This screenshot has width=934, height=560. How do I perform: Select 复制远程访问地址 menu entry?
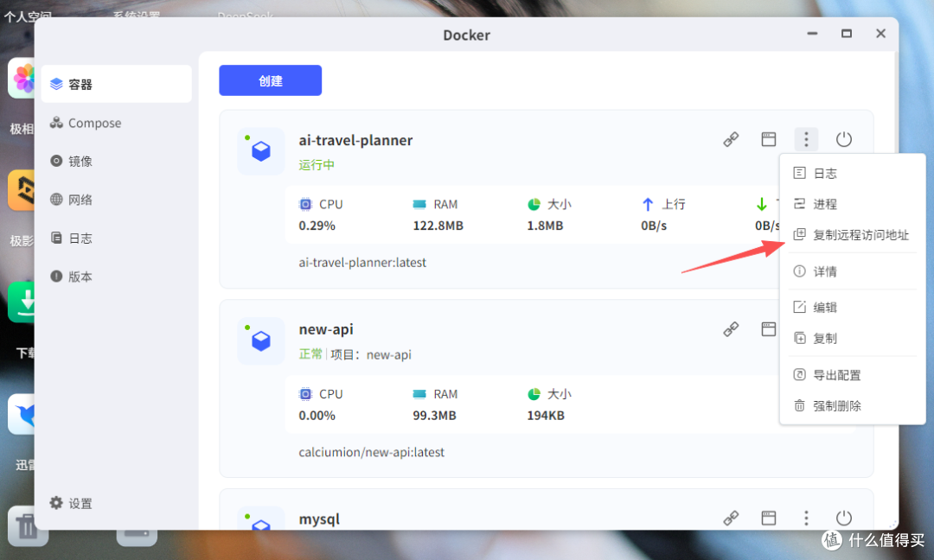853,235
